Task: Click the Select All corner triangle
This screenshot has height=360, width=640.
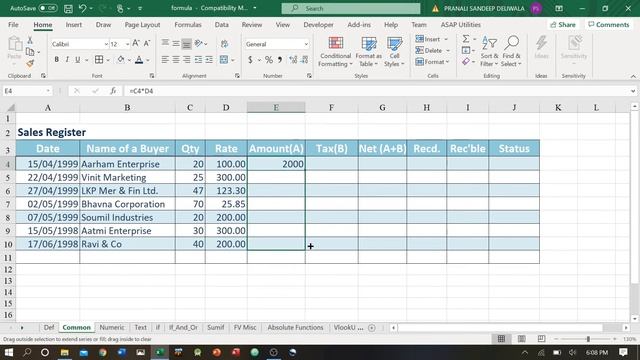Action: (x=11, y=108)
